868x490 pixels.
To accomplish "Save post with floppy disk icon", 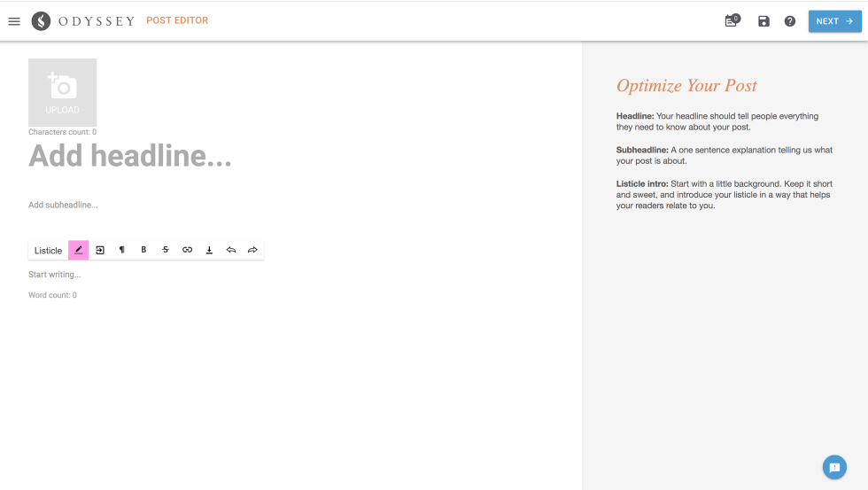I will (763, 21).
